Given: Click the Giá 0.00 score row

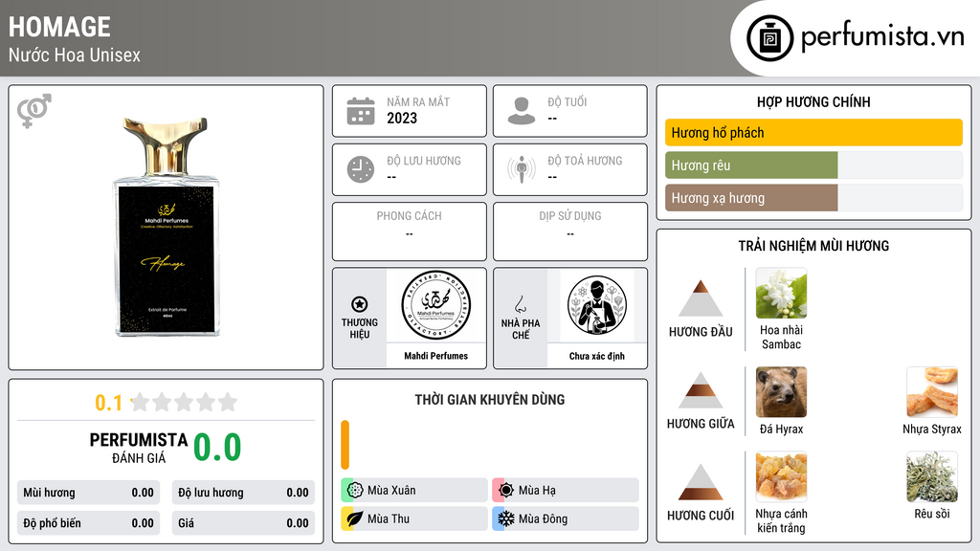Looking at the screenshot, I should [243, 523].
